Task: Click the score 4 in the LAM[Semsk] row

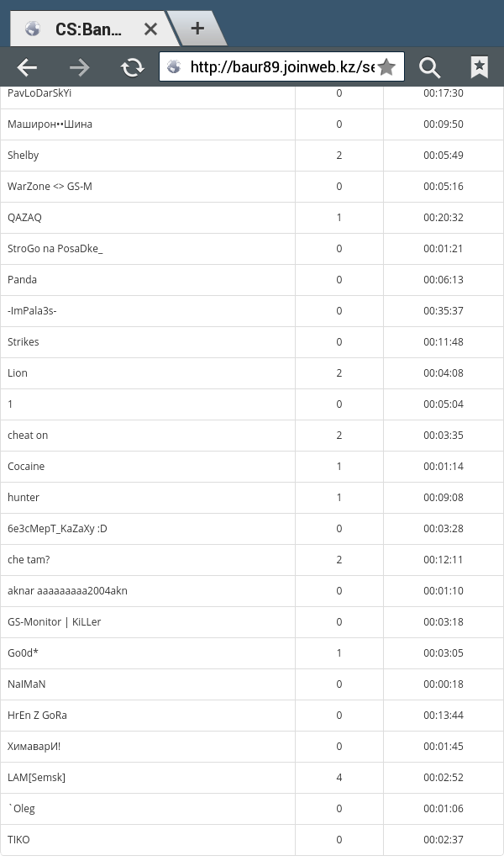Action: (339, 778)
